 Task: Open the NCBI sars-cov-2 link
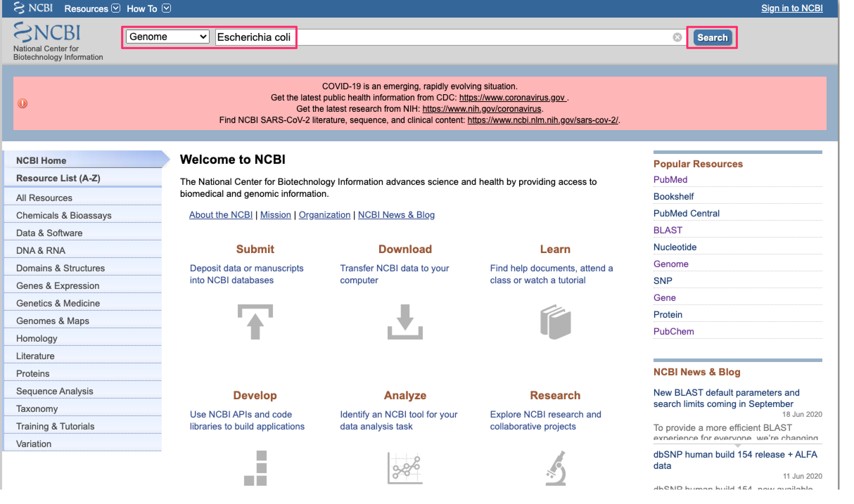click(543, 120)
